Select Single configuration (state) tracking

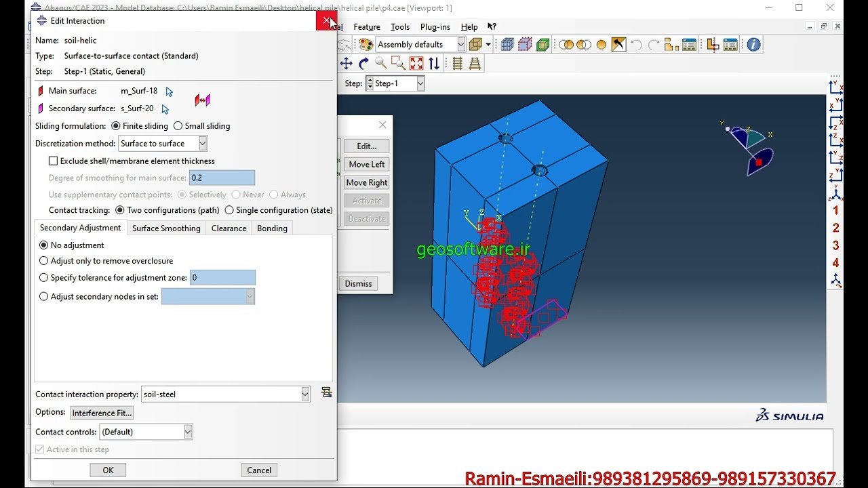(x=229, y=210)
